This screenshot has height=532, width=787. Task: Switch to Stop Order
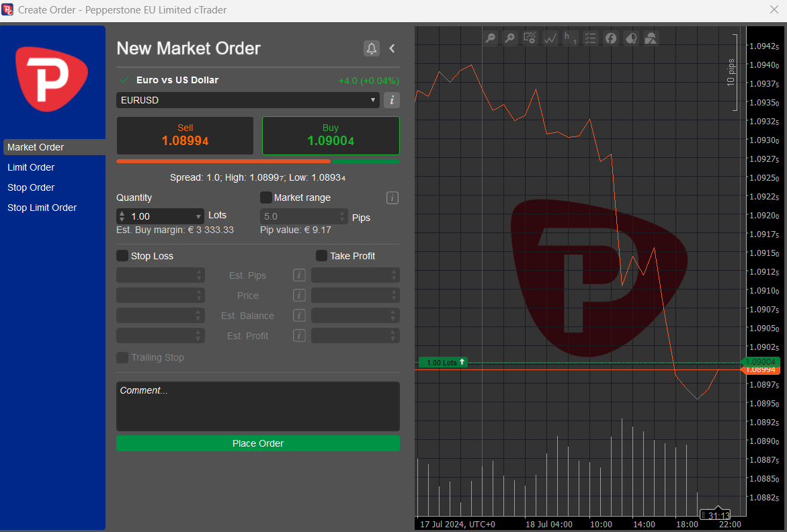pyautogui.click(x=31, y=187)
